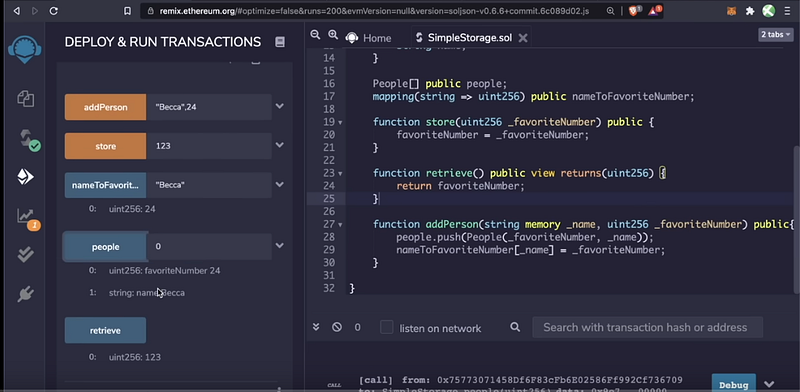Open the Brave shields icon

click(634, 10)
